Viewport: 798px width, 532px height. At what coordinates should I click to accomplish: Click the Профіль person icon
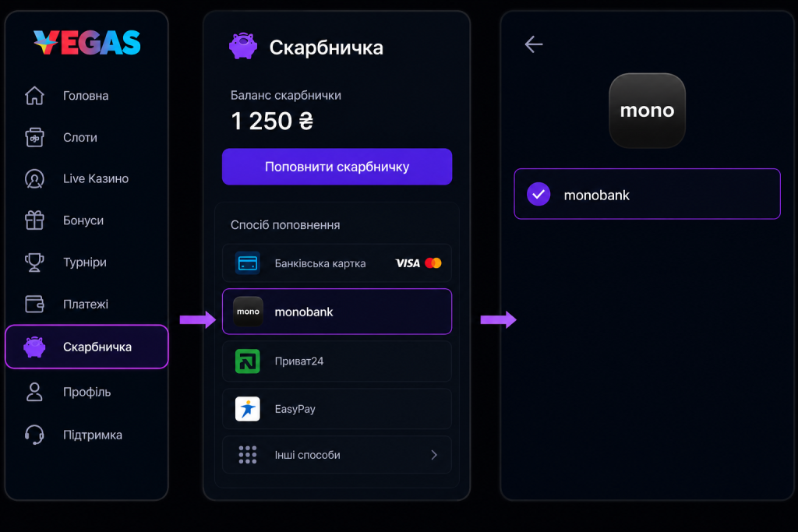[34, 392]
